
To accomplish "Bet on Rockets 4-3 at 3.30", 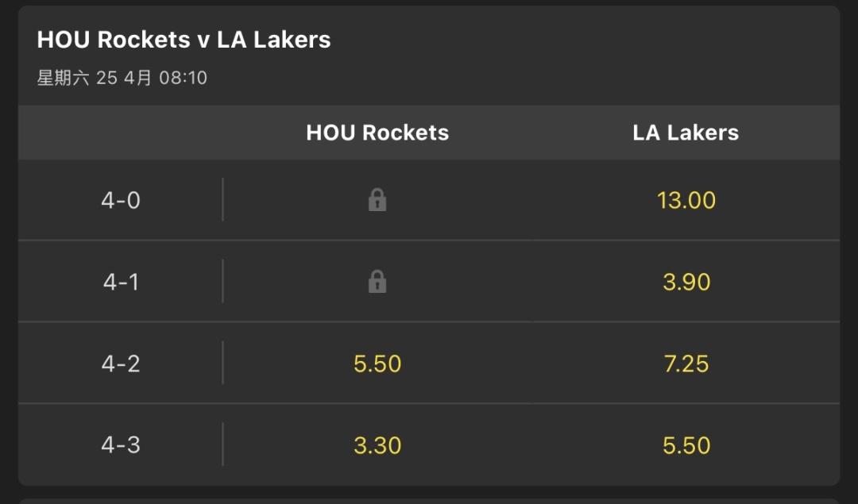I will tap(377, 445).
